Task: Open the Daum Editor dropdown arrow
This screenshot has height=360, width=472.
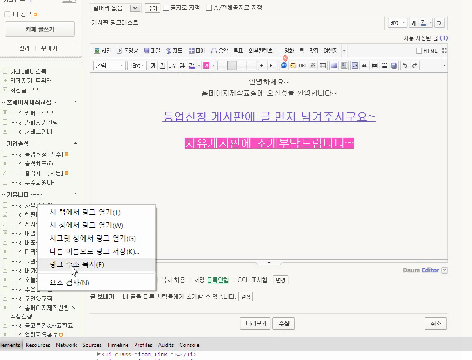Action: click(x=444, y=270)
